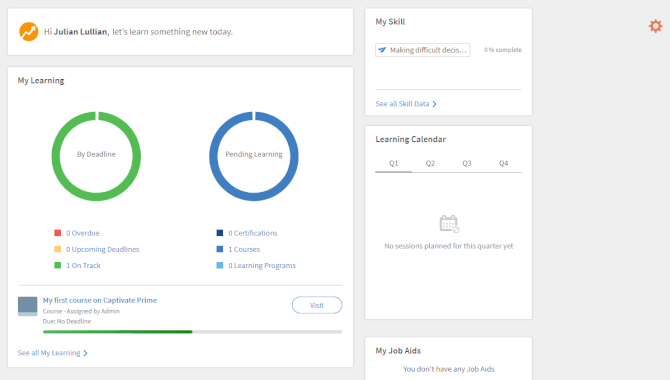
Task: Click the chevron beside See all My Learning
Action: coord(85,353)
